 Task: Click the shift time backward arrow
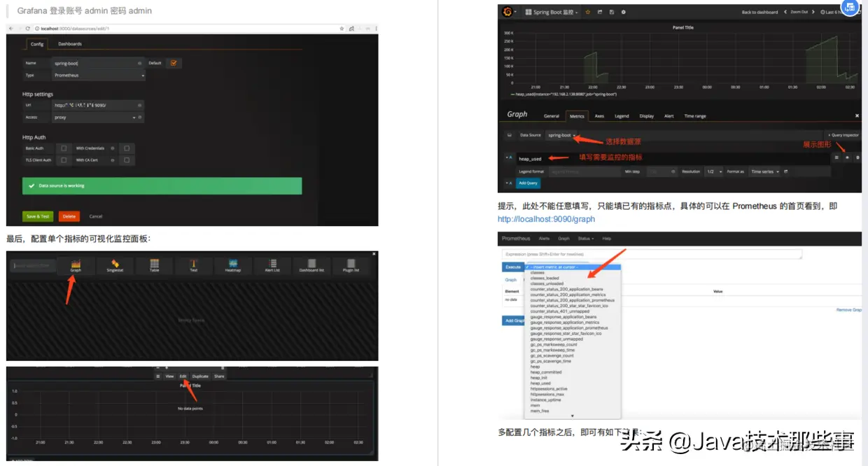click(x=785, y=12)
